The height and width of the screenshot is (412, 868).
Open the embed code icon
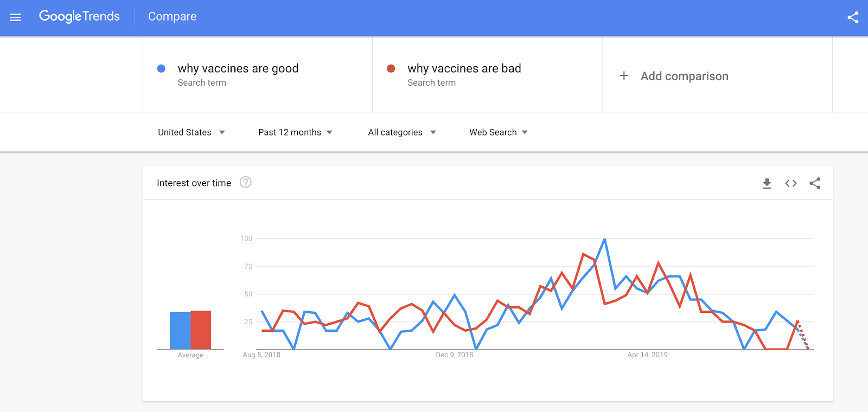click(x=791, y=183)
